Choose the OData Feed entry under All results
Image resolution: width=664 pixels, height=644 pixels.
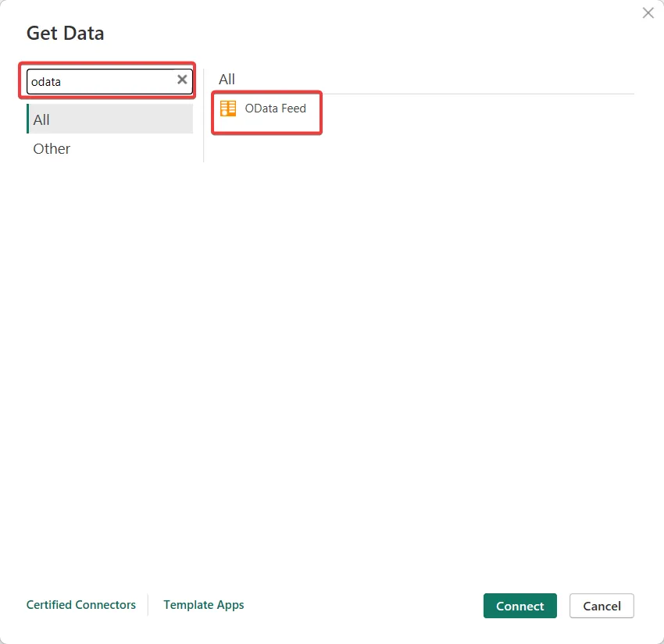coord(266,109)
